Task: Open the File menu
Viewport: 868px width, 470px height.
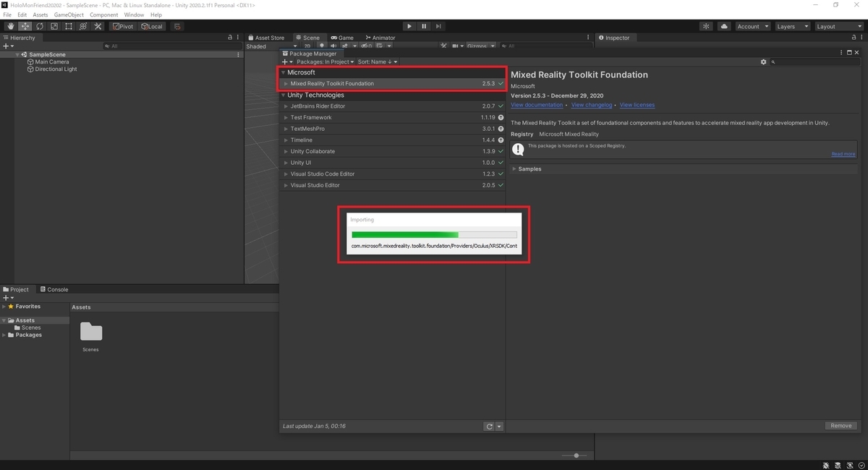Action: tap(8, 14)
